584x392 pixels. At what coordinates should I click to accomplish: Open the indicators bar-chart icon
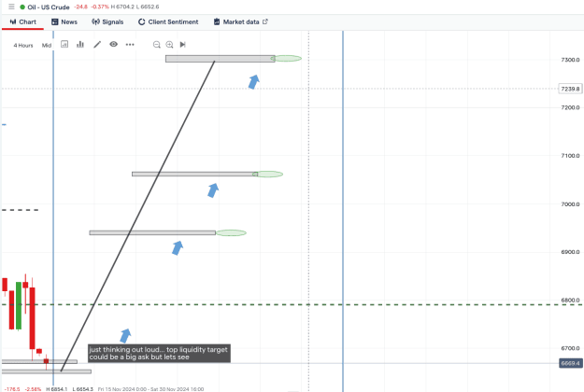coord(80,44)
